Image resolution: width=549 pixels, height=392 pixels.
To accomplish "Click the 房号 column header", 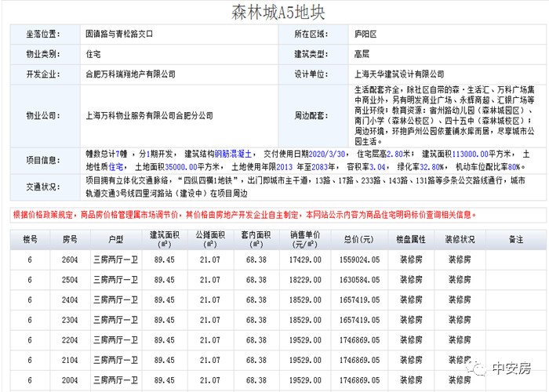I will tap(70, 240).
